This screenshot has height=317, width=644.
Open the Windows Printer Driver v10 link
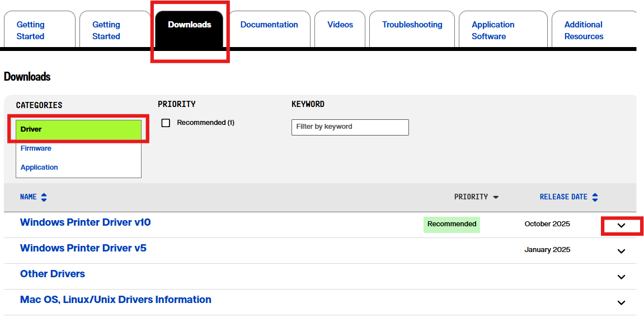point(85,222)
